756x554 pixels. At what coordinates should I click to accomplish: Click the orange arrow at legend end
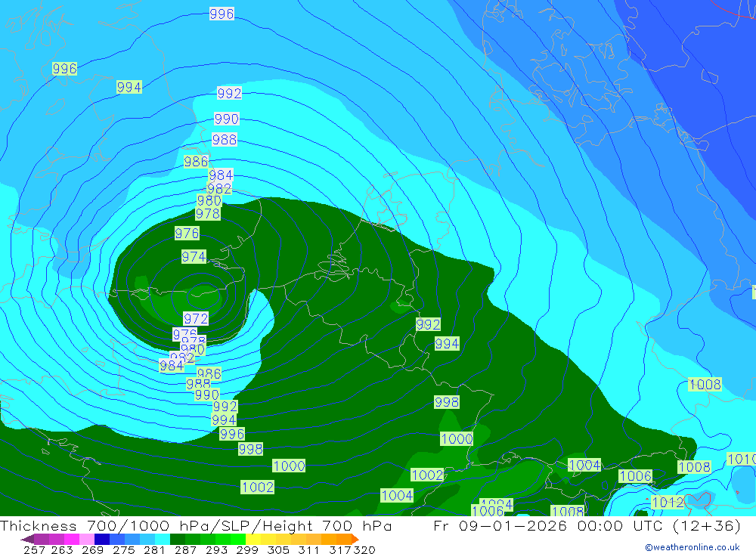coord(355,539)
